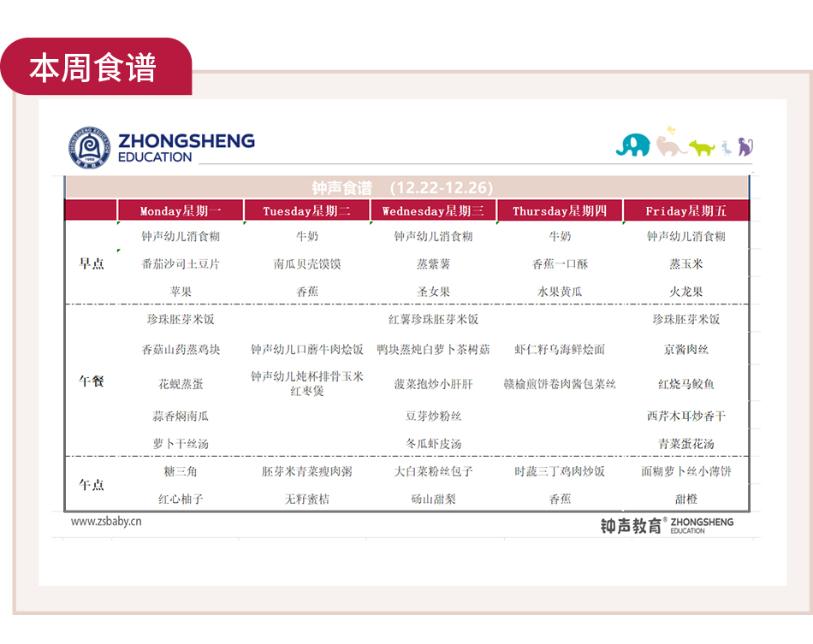Click the small blue ant icon
The height and width of the screenshot is (644, 813).
point(726,148)
